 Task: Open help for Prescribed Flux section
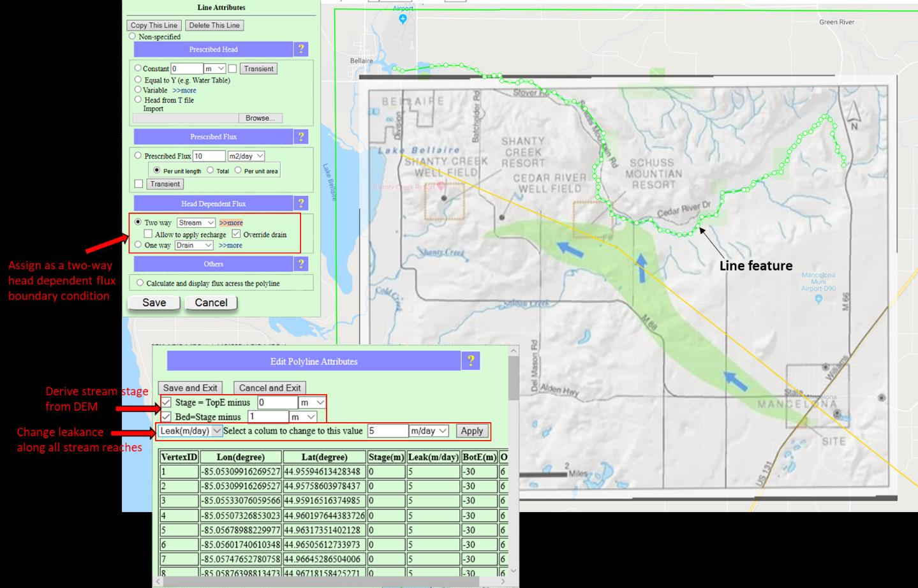click(301, 136)
